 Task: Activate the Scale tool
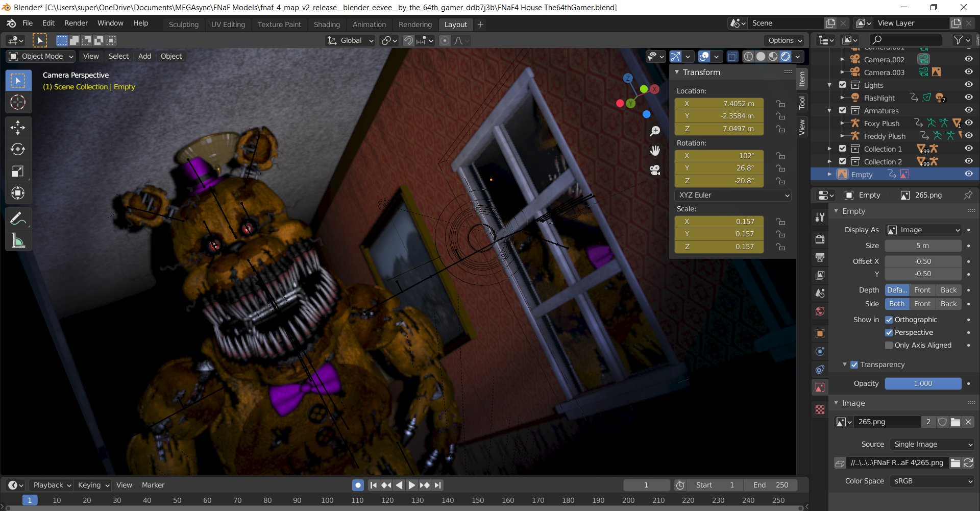coord(18,172)
